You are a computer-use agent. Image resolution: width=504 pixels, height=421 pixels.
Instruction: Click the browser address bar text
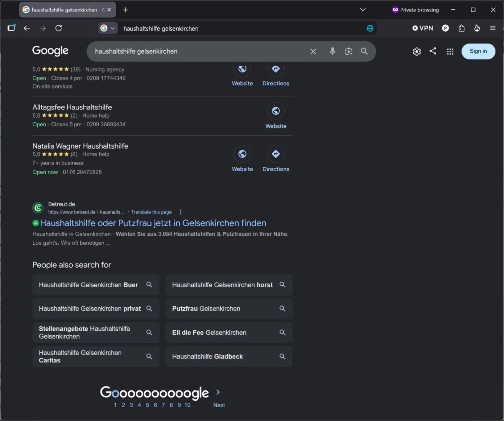[161, 28]
